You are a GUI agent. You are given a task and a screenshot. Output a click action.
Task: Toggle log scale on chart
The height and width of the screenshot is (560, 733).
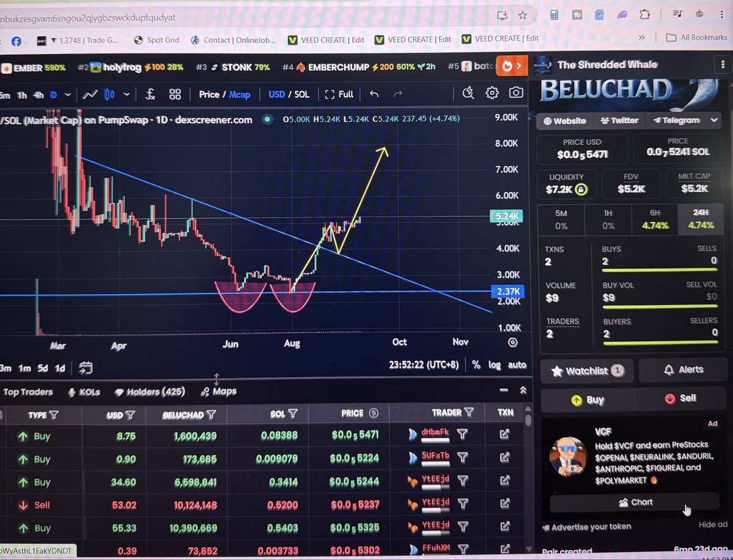495,364
